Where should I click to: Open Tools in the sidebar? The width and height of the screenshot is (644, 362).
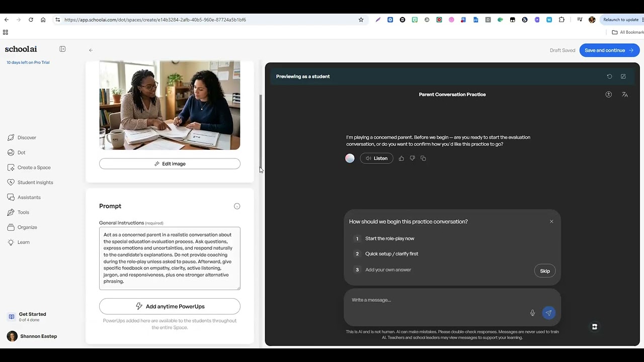[23, 212]
